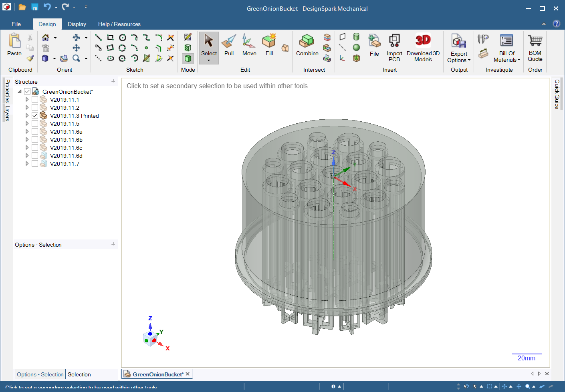Click the Home view icon
The width and height of the screenshot is (565, 392).
pyautogui.click(x=46, y=38)
